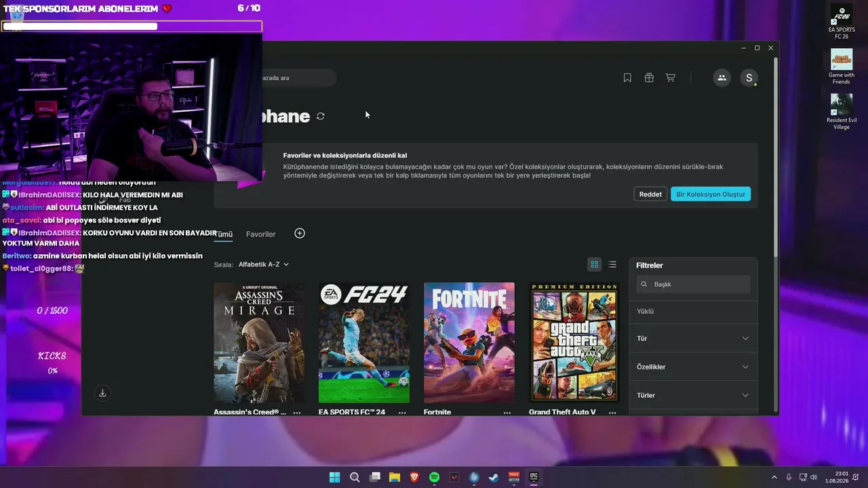This screenshot has height=488, width=868.
Task: Open the shopping cart
Action: click(x=671, y=78)
